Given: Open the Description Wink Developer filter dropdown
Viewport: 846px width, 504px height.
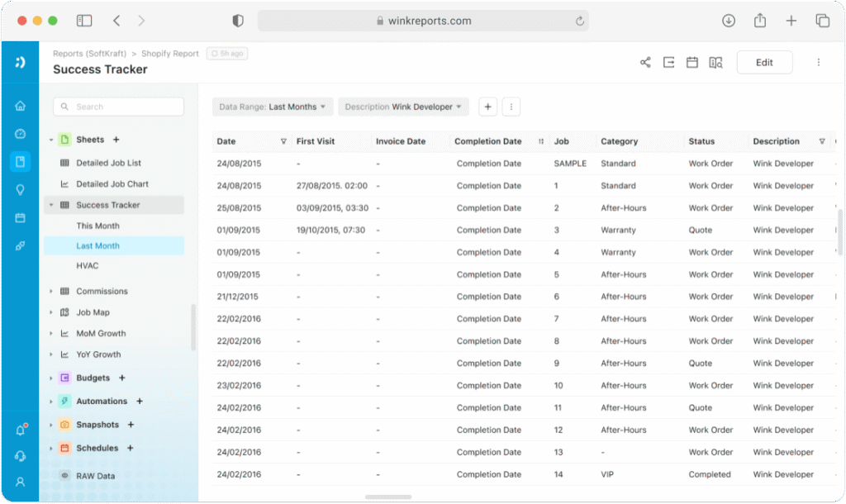Looking at the screenshot, I should [x=403, y=107].
